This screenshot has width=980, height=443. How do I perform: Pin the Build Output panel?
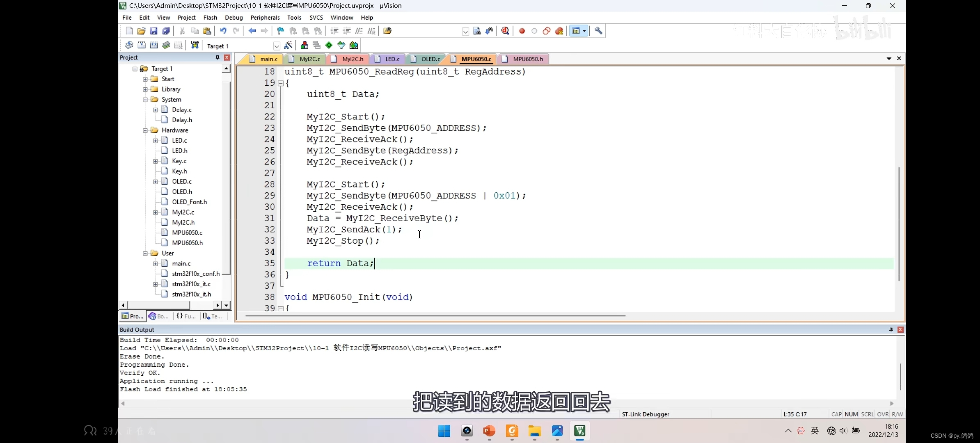pos(891,329)
